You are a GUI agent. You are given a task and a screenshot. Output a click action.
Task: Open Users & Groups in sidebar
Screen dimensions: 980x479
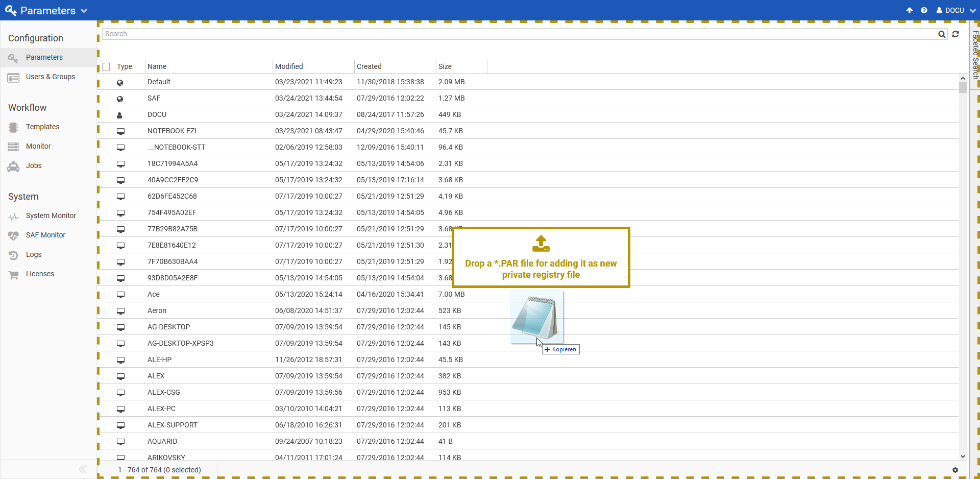[50, 77]
